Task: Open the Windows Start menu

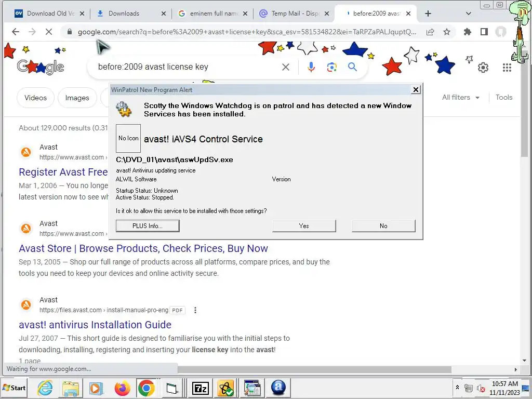Action: 14,388
